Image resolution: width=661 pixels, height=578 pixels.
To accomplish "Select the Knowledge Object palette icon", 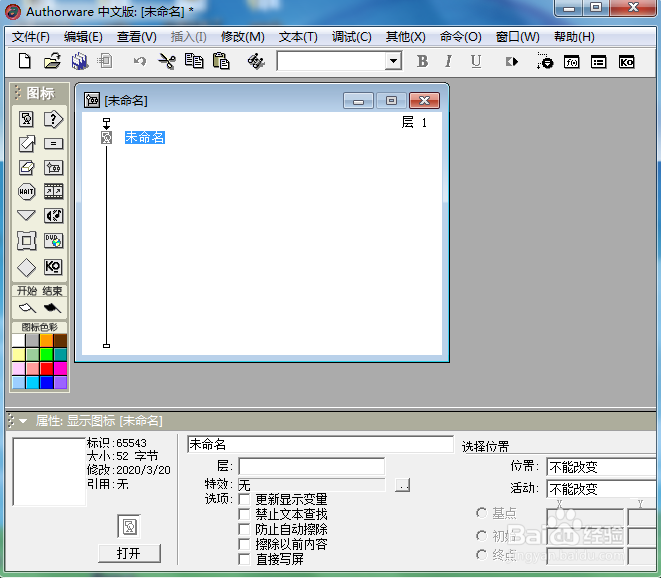I will pos(53,267).
